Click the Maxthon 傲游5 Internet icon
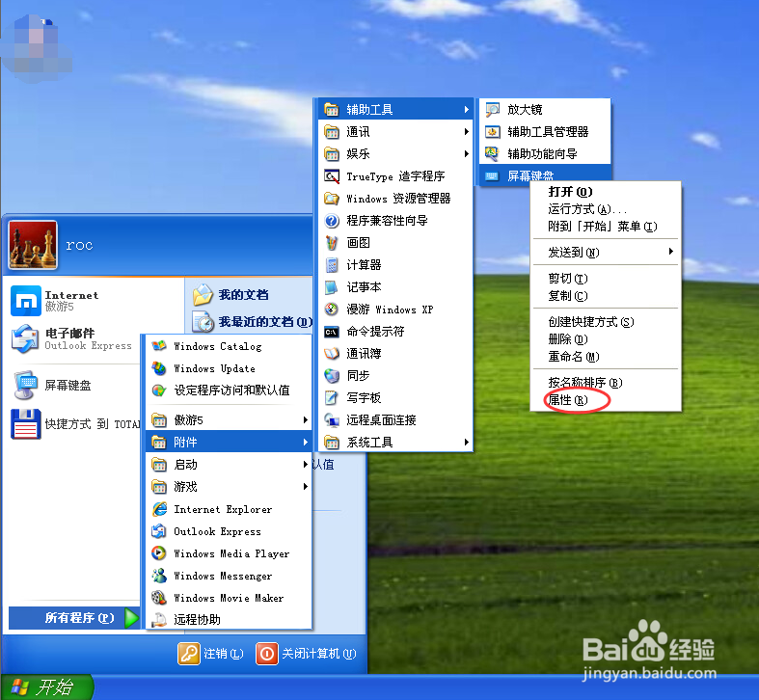The width and height of the screenshot is (759, 700). tap(26, 301)
